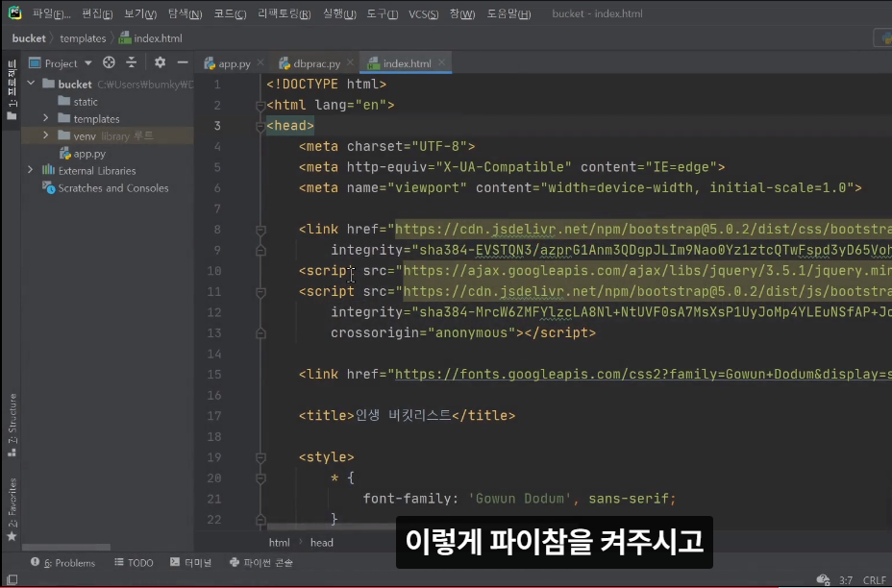Open the 창 menu
The image size is (892, 588).
tap(462, 13)
